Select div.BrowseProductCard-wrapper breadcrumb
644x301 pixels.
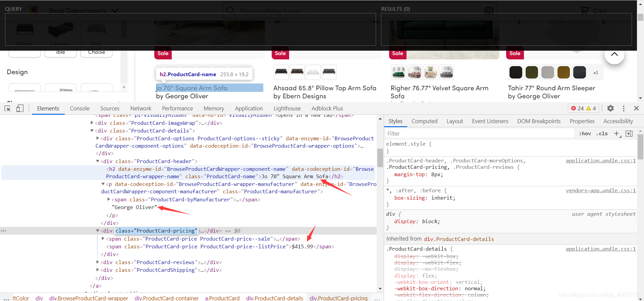point(89,298)
